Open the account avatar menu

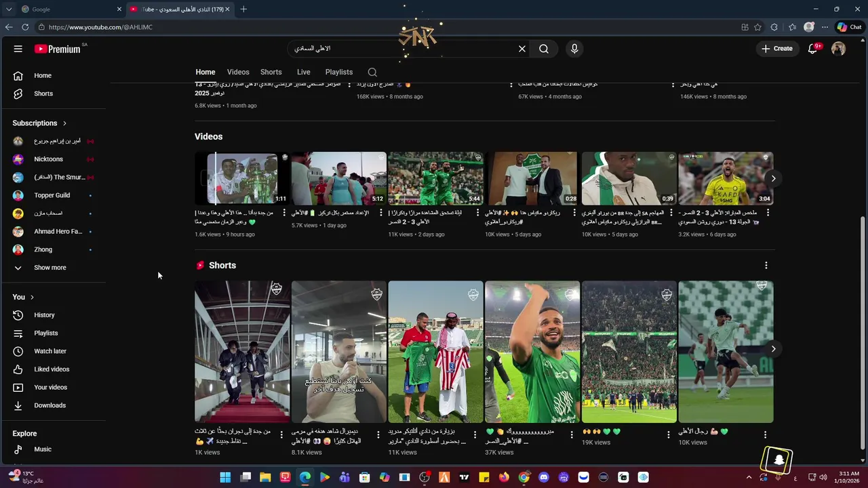[x=839, y=49]
